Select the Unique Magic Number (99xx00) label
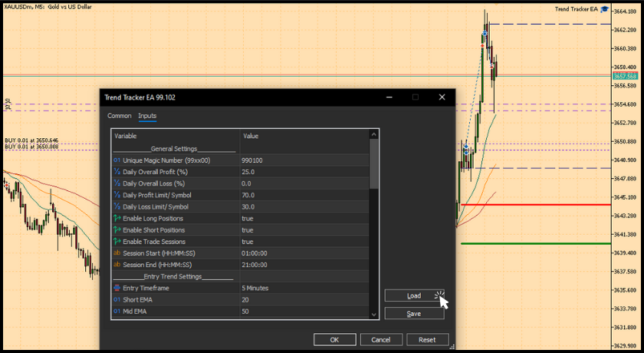The image size is (644, 353). [166, 160]
